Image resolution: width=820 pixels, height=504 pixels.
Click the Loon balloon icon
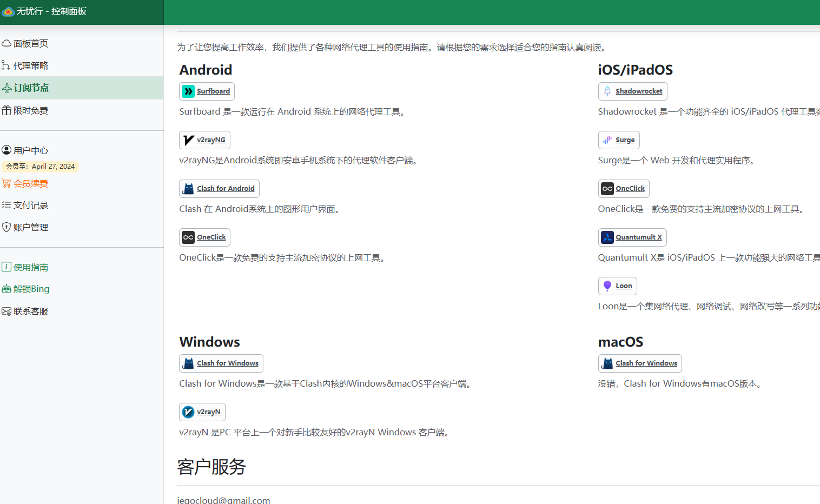pyautogui.click(x=607, y=286)
